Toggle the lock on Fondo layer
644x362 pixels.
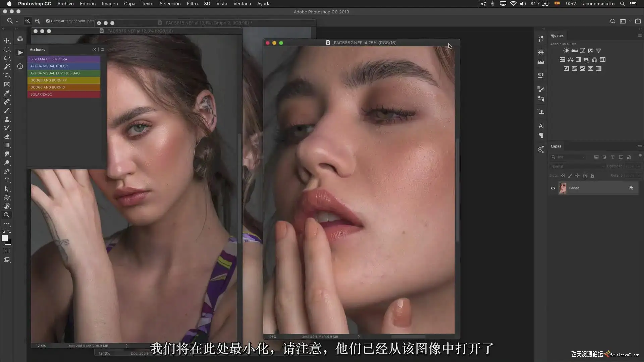click(631, 188)
